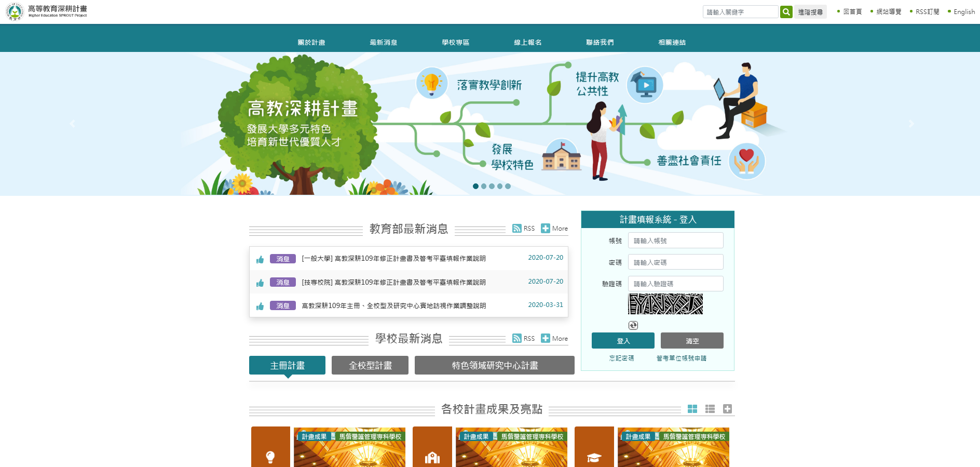The width and height of the screenshot is (980, 467).
Task: Open the 管考單位帳號申請 link
Action: (x=681, y=358)
